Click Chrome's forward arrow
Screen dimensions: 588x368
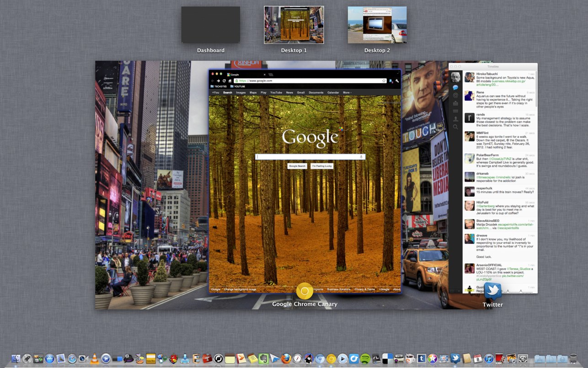coord(219,81)
